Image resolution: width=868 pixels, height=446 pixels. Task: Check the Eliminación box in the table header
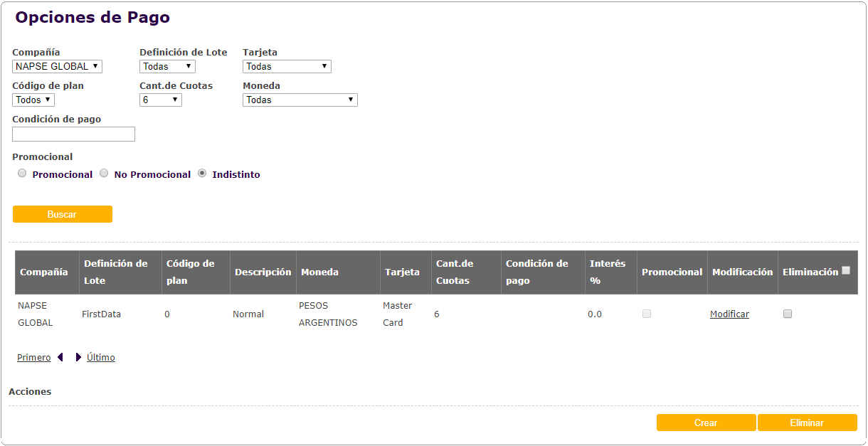pyautogui.click(x=846, y=270)
